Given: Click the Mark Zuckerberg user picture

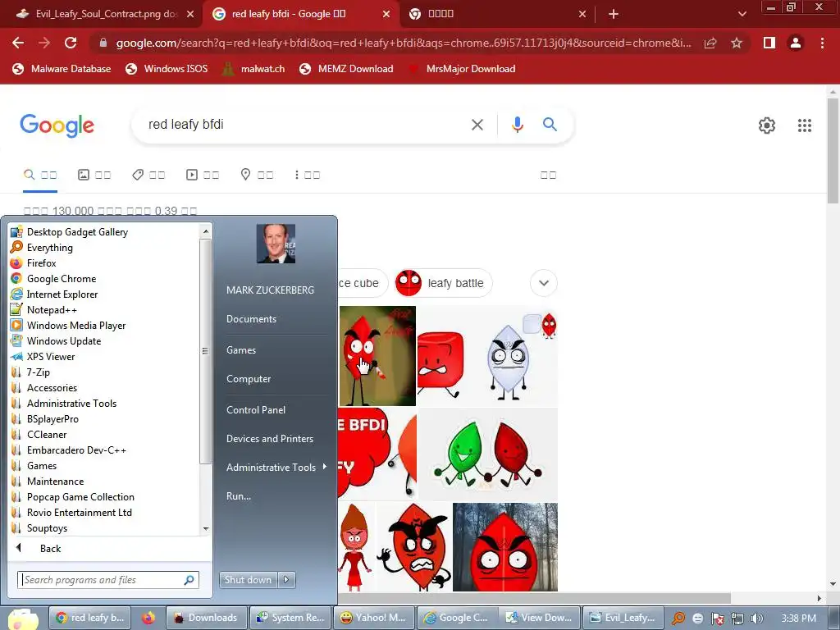Looking at the screenshot, I should click(x=276, y=243).
